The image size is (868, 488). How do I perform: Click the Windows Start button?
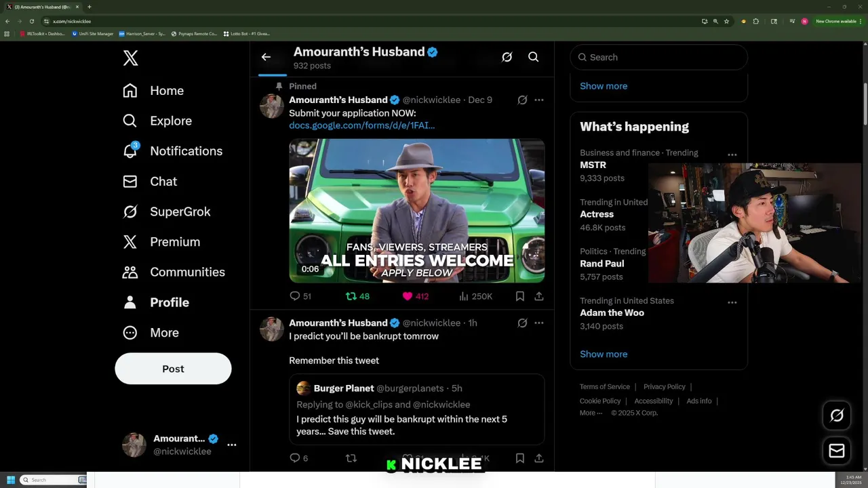10,480
